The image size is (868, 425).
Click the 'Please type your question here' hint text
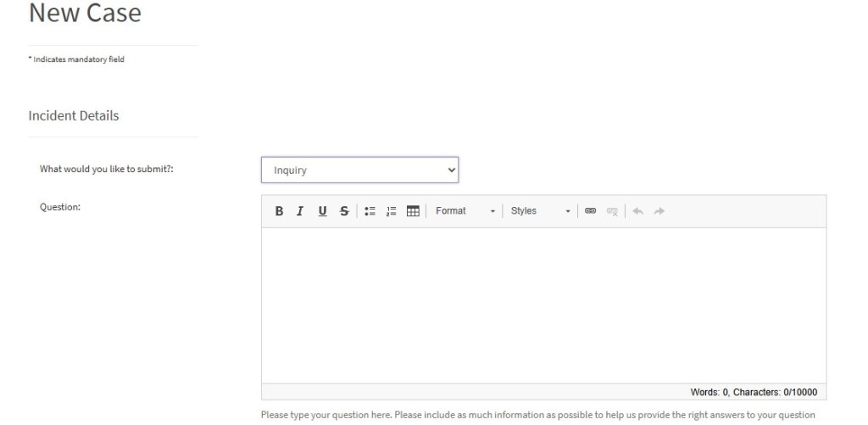tap(537, 415)
